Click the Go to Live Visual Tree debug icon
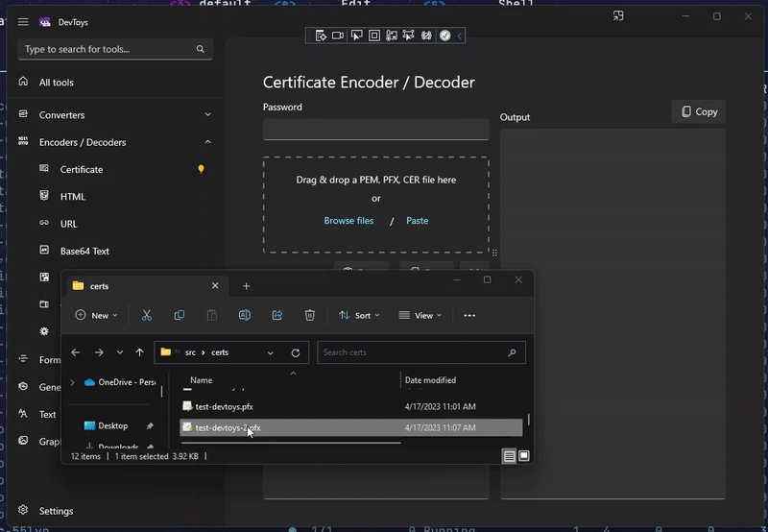The width and height of the screenshot is (768, 532). point(321,36)
